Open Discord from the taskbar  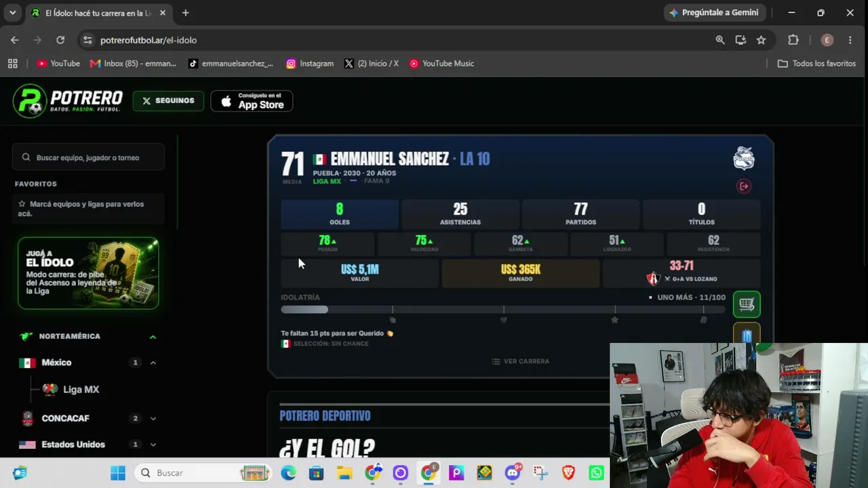coord(512,472)
